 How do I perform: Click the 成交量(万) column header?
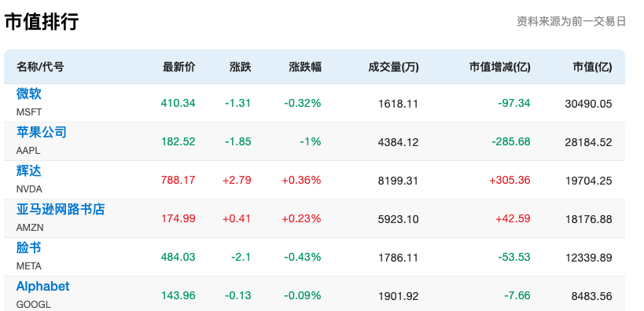point(393,67)
